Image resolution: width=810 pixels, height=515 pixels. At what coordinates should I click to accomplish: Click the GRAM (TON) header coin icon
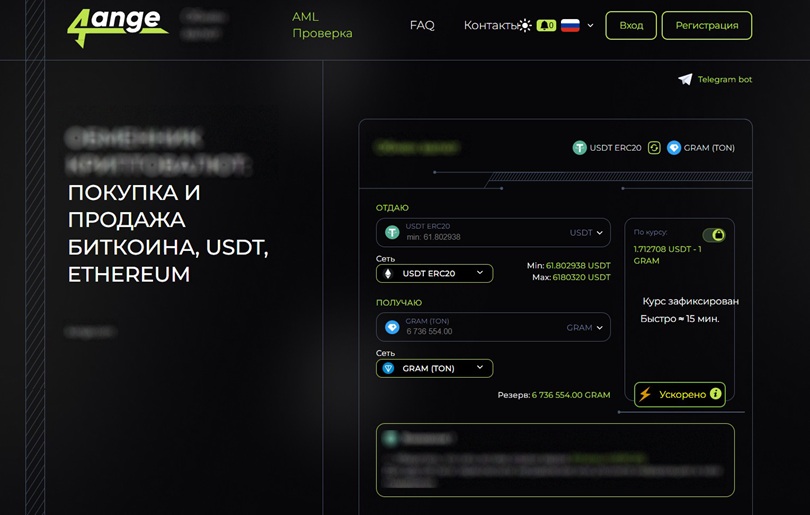pos(674,148)
